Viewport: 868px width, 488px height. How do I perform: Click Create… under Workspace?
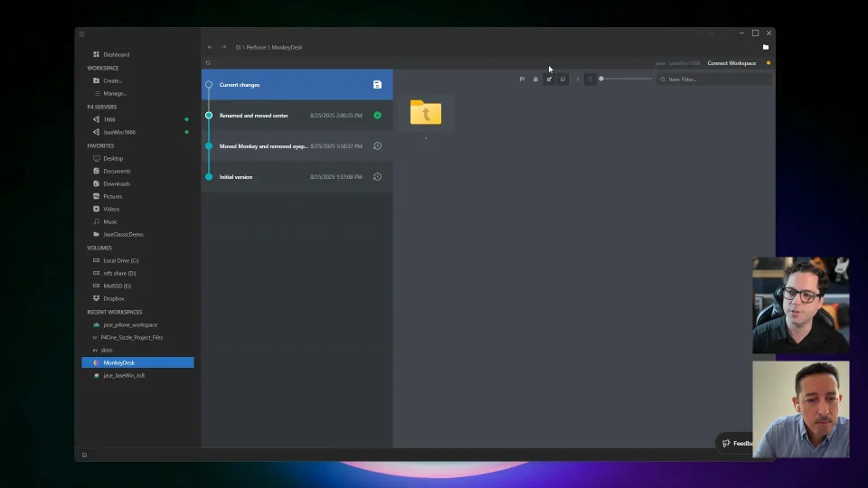tap(113, 80)
